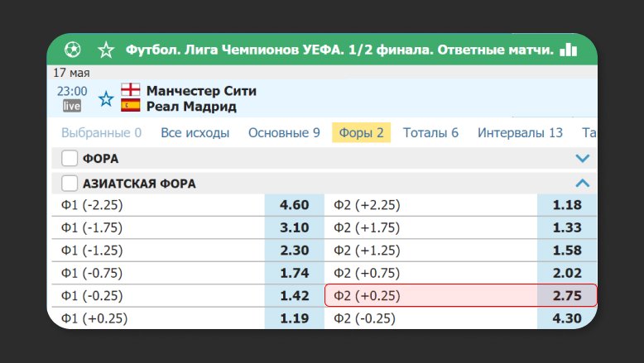Select odds 1.74 for Ф1 (-0.75)
Screen dimensions: 644x363
pos(295,273)
